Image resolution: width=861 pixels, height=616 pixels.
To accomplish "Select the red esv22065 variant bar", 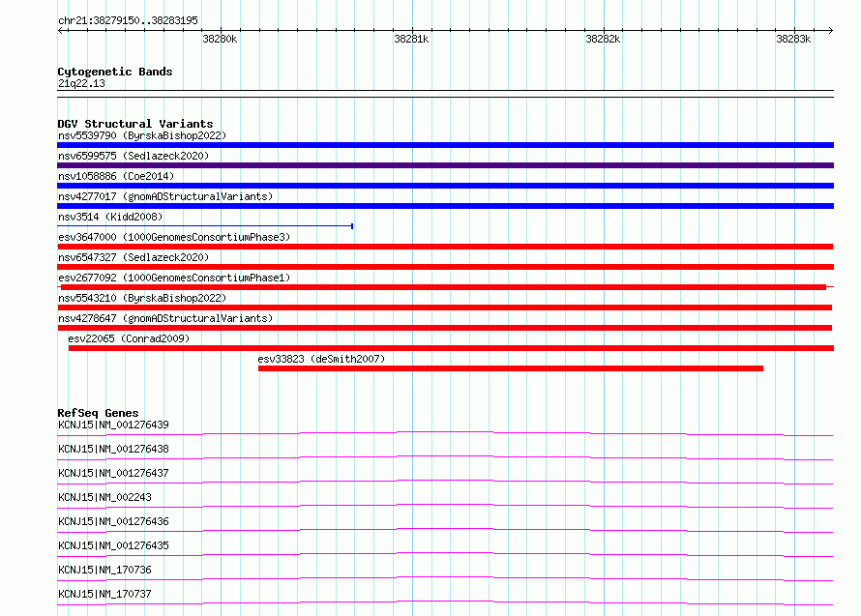I will 451,348.
